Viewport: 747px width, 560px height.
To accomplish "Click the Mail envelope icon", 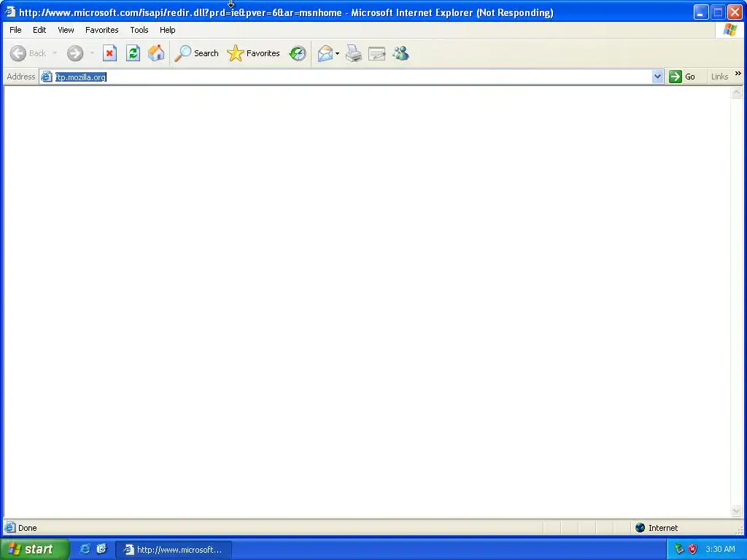I will (x=325, y=53).
